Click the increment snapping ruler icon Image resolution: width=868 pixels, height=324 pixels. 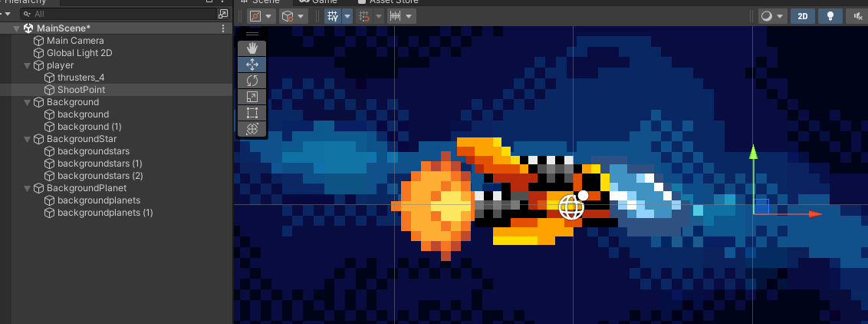[395, 16]
